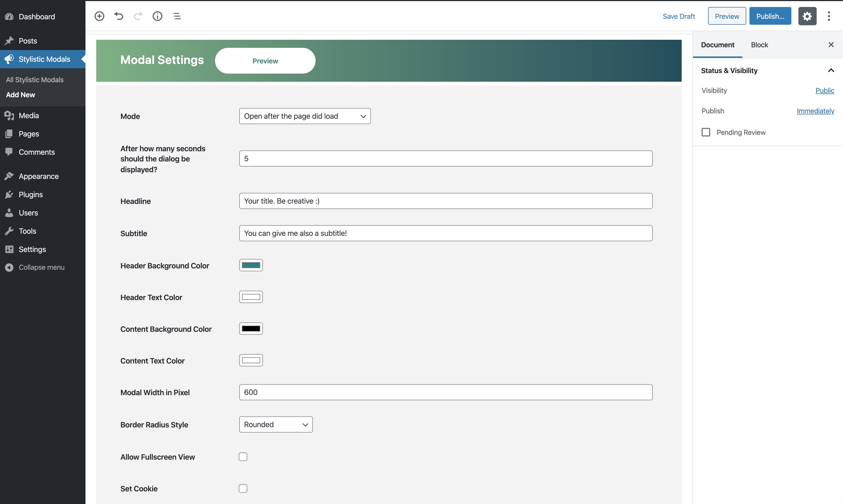Viewport: 843px width, 504px height.
Task: Check the Pending Review box
Action: coord(706,132)
